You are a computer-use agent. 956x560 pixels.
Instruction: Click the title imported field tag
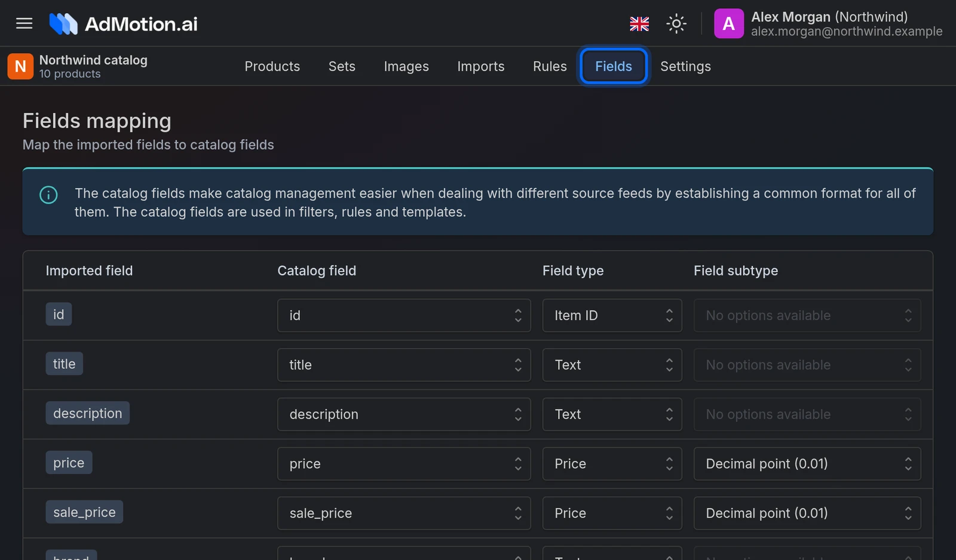coord(64,364)
